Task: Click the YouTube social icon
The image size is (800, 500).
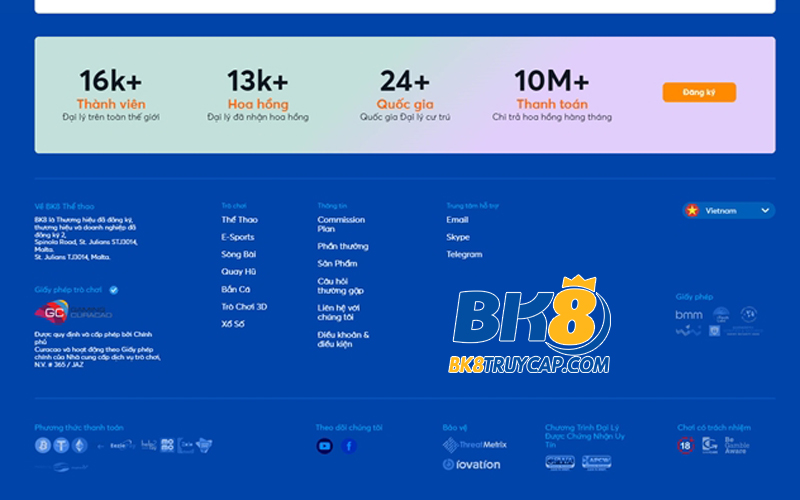Action: tap(324, 446)
